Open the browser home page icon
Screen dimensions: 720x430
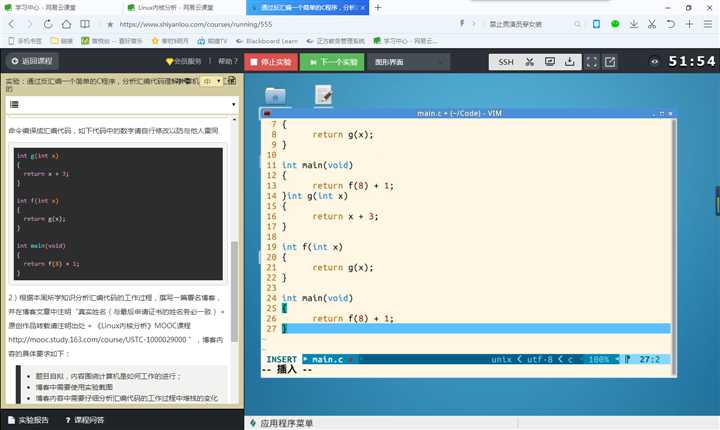click(67, 24)
